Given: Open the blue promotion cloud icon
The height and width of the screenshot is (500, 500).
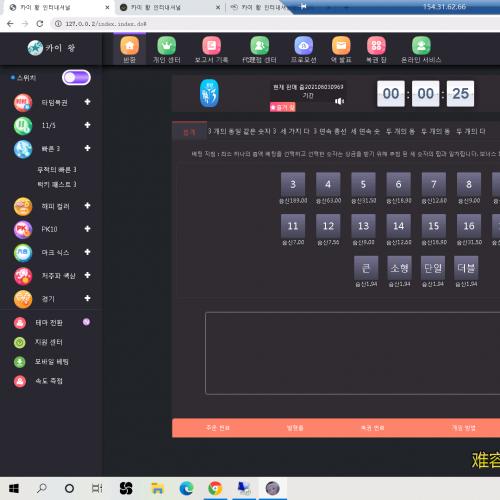Looking at the screenshot, I should pyautogui.click(x=303, y=46).
